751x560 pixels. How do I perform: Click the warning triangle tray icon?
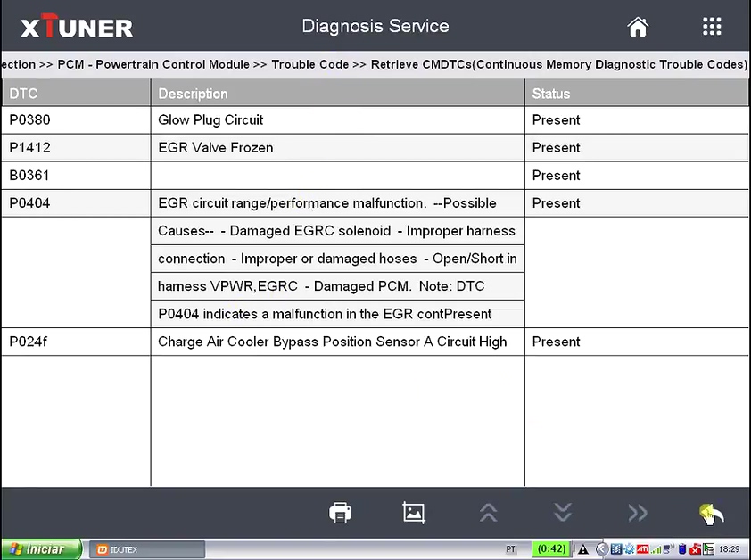click(x=583, y=549)
